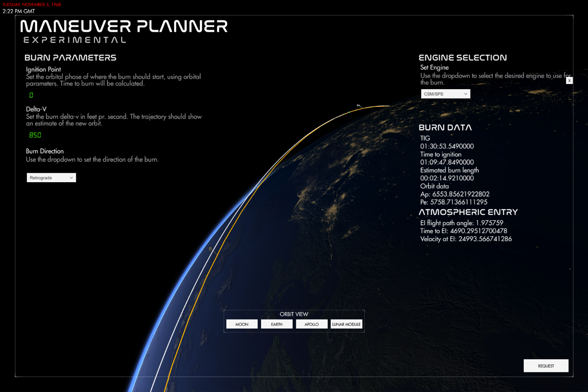The image size is (588, 392).
Task: Click the ORBIT VIEW label
Action: [294, 314]
